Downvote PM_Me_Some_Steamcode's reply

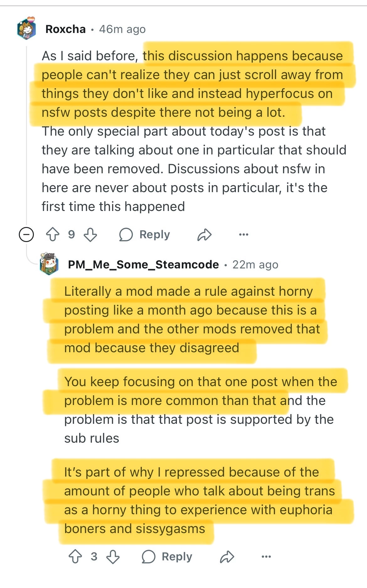[x=113, y=557]
